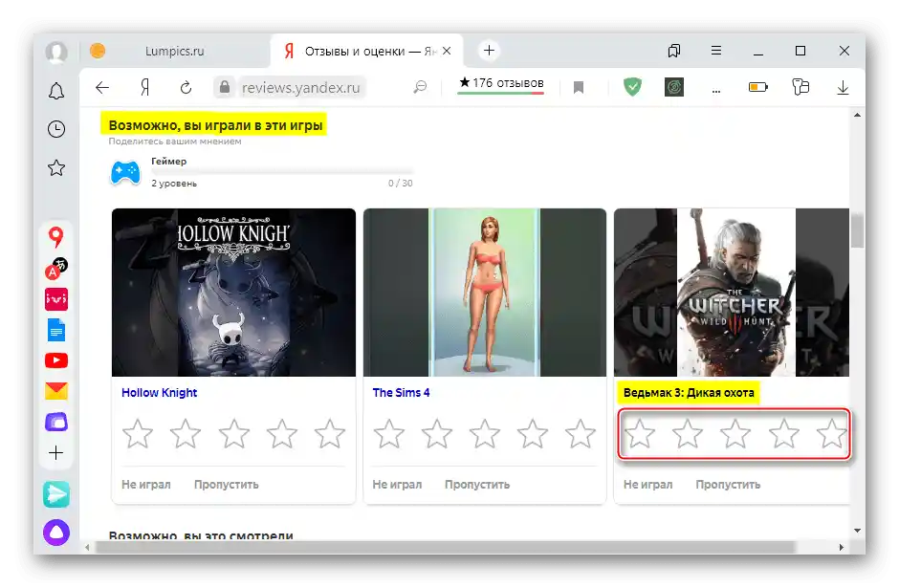Image resolution: width=899 pixels, height=588 pixels.
Task: Open Hollow Knight title link
Action: pyautogui.click(x=159, y=393)
